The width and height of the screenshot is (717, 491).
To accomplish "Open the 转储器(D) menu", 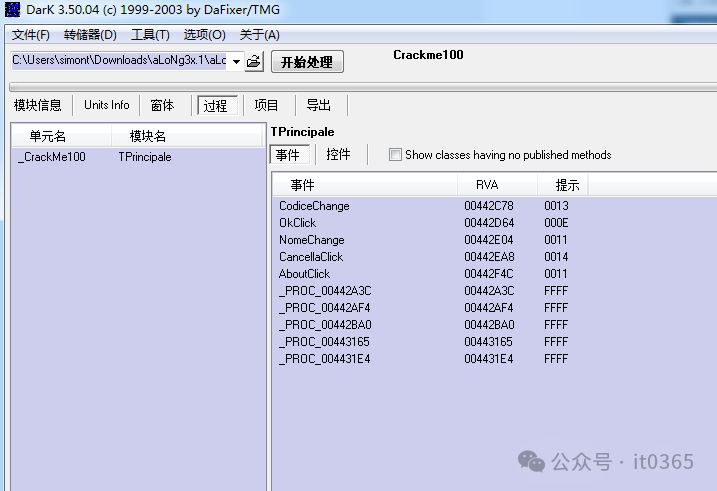I will [x=90, y=35].
